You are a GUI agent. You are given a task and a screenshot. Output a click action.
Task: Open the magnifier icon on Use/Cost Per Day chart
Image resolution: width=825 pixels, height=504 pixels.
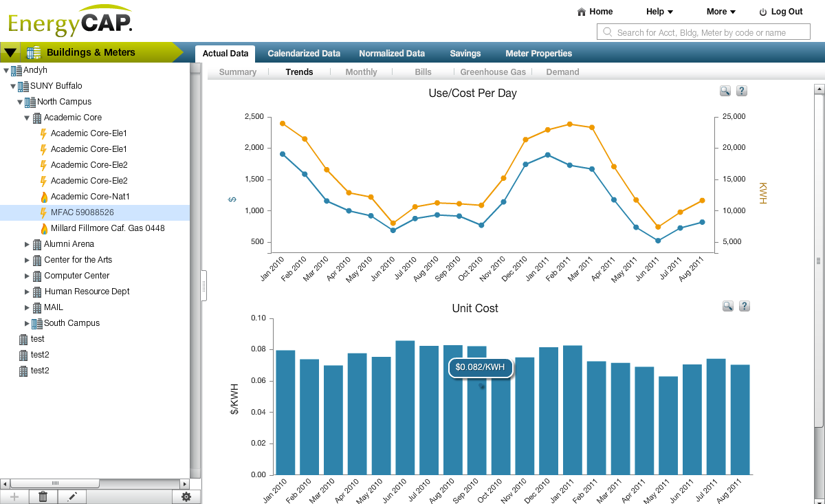pos(725,90)
